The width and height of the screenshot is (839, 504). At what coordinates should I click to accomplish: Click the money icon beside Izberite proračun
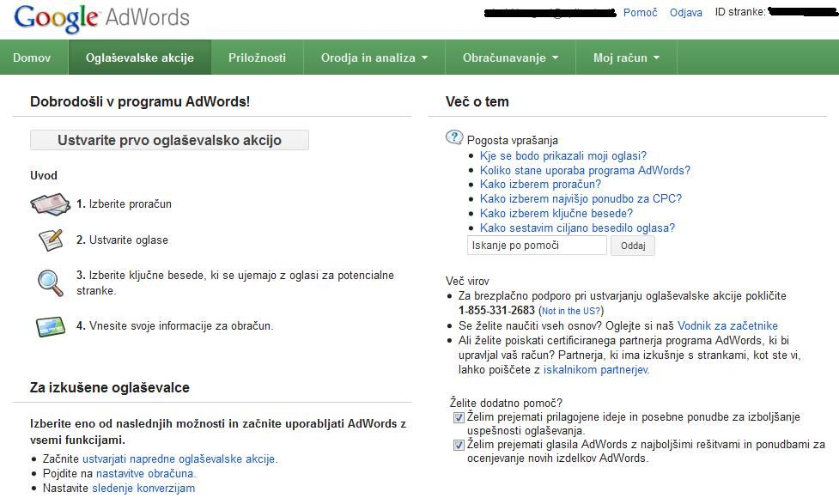tap(50, 204)
